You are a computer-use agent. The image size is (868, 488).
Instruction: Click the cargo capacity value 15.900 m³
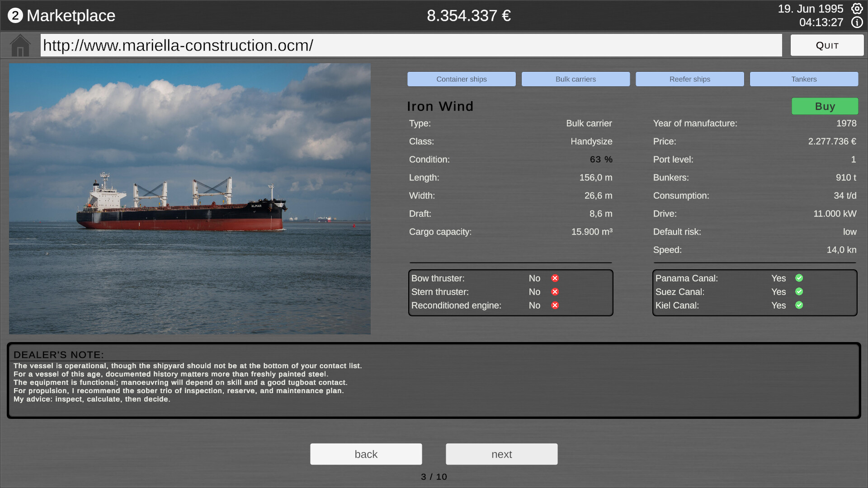592,232
